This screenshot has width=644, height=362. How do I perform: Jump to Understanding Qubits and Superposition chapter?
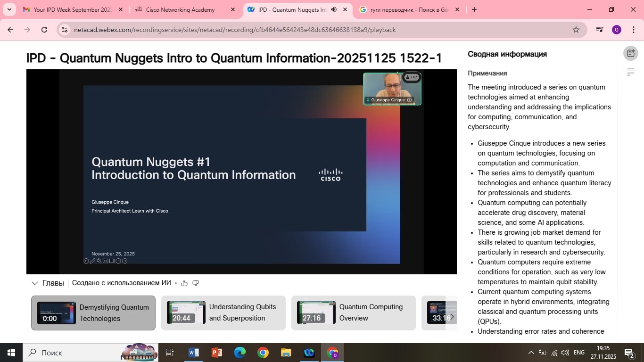[223, 313]
